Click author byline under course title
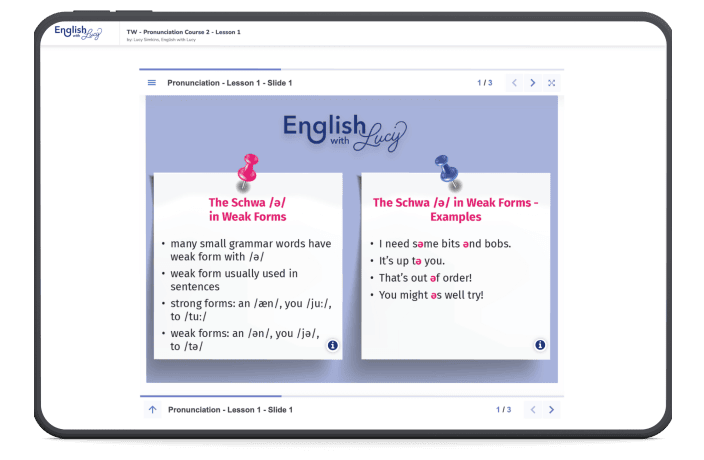The image size is (704, 460). [161, 39]
